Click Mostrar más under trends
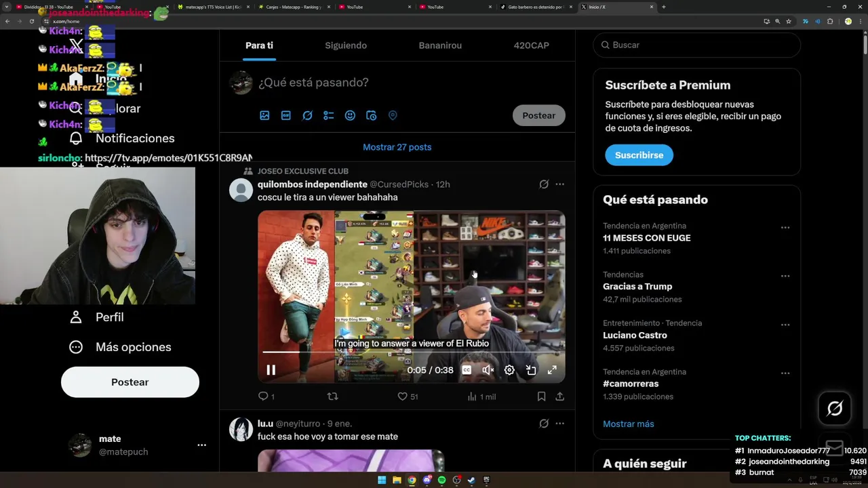This screenshot has height=488, width=868. click(629, 424)
